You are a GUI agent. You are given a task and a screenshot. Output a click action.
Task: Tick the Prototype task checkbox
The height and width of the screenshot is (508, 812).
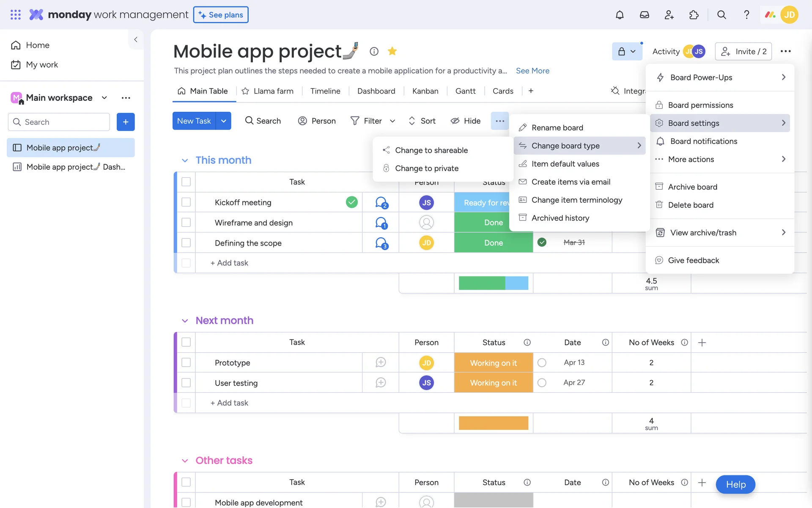click(x=186, y=363)
